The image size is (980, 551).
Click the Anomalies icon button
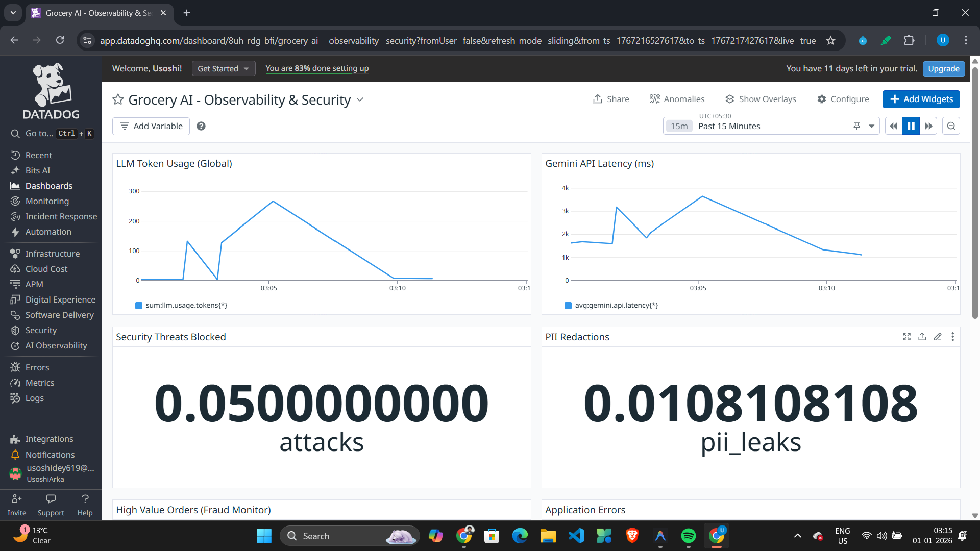677,99
